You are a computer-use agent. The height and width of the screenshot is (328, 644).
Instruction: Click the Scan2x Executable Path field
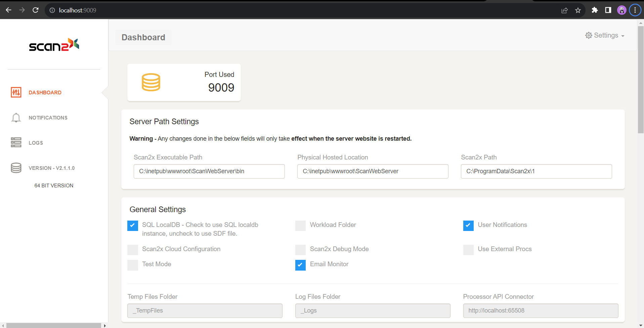tap(209, 171)
